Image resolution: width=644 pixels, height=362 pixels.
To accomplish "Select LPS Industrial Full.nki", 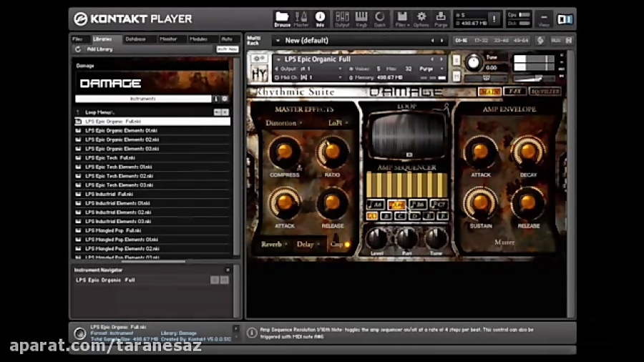I will [152, 194].
